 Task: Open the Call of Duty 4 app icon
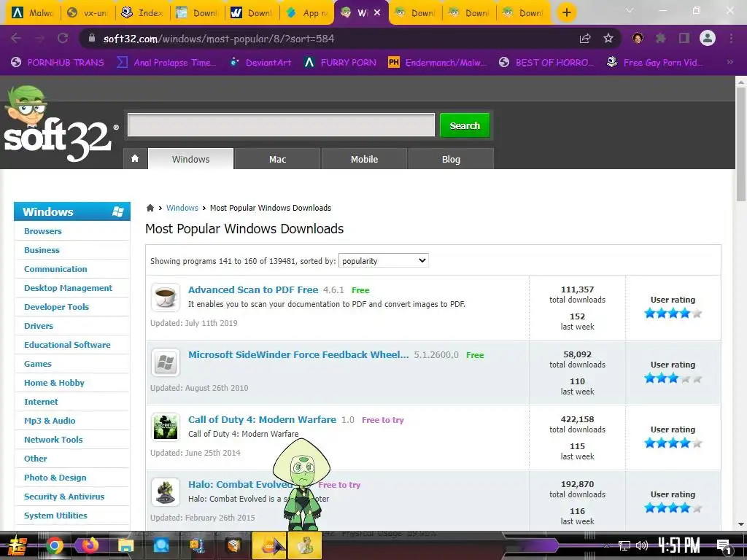pyautogui.click(x=166, y=427)
